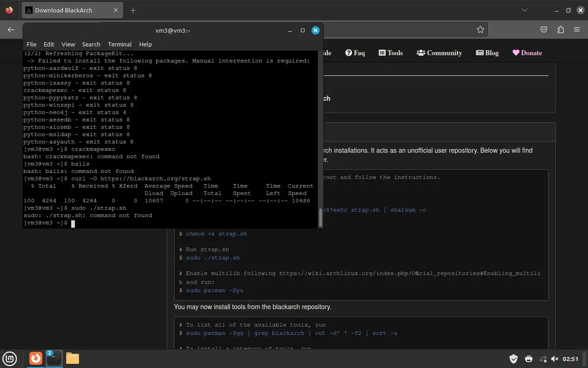The width and height of the screenshot is (588, 368).
Task: Go back in browser history
Action: click(x=11, y=29)
